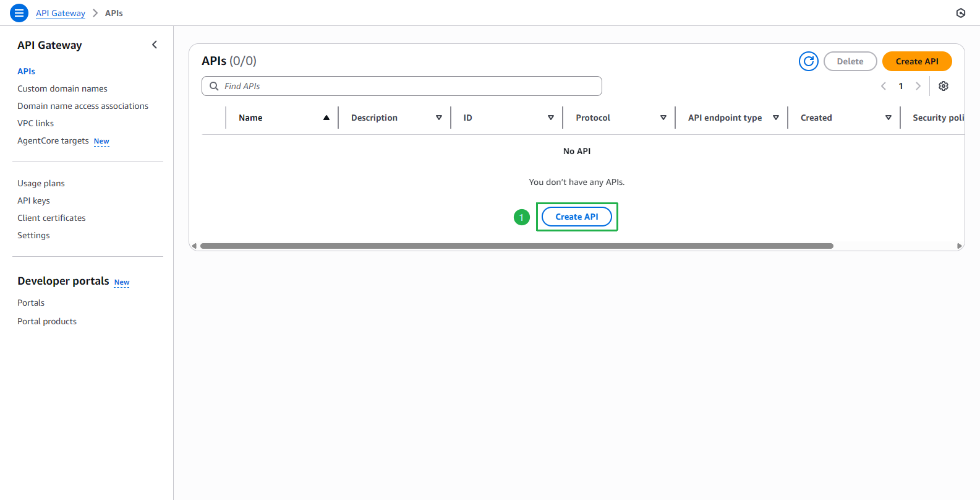Click the orange Create API button
Screen dimensions: 980x500
[x=917, y=61]
